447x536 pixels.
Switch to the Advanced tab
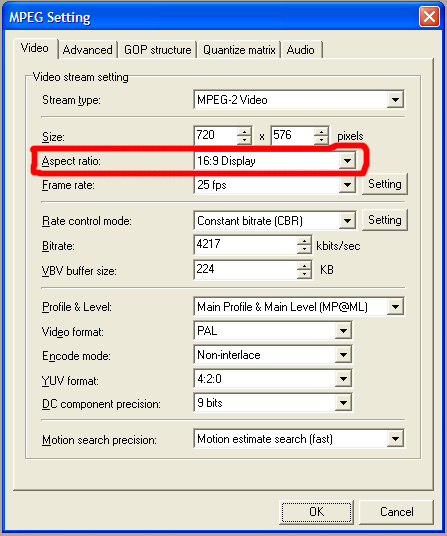pyautogui.click(x=87, y=50)
